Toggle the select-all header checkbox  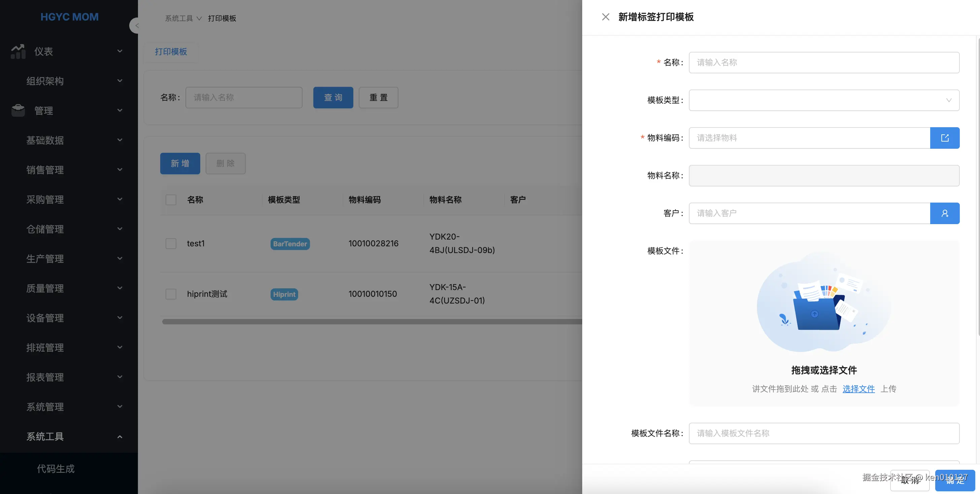[x=171, y=200]
